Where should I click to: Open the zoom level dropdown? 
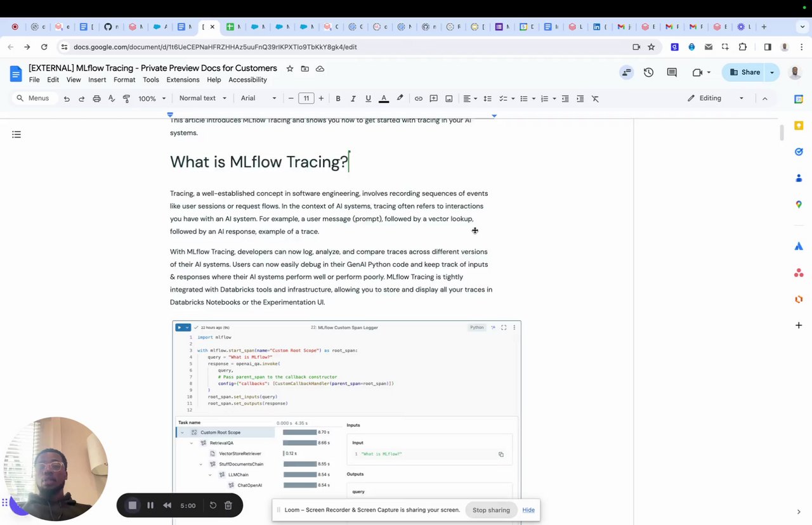point(152,98)
